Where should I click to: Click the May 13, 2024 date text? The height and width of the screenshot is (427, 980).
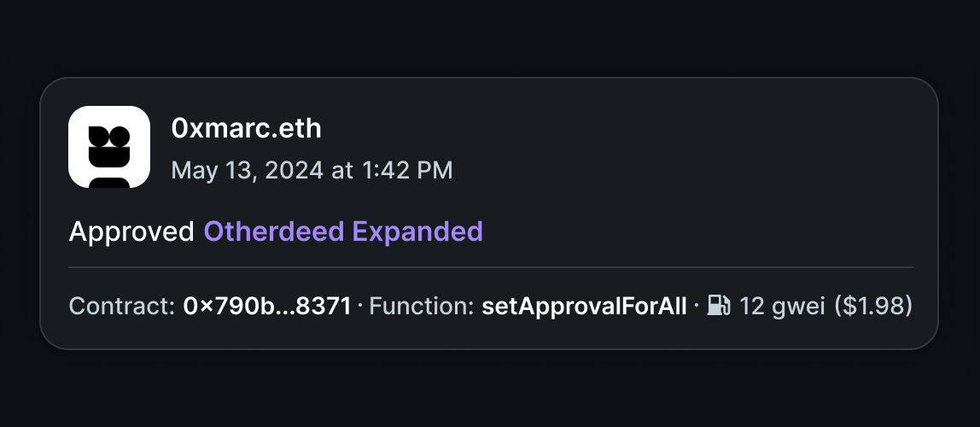click(x=248, y=170)
